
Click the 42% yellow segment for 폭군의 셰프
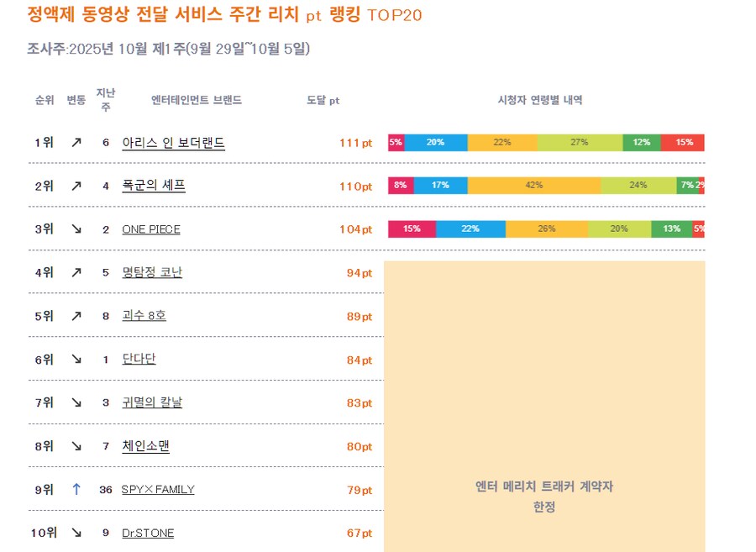pos(534,186)
